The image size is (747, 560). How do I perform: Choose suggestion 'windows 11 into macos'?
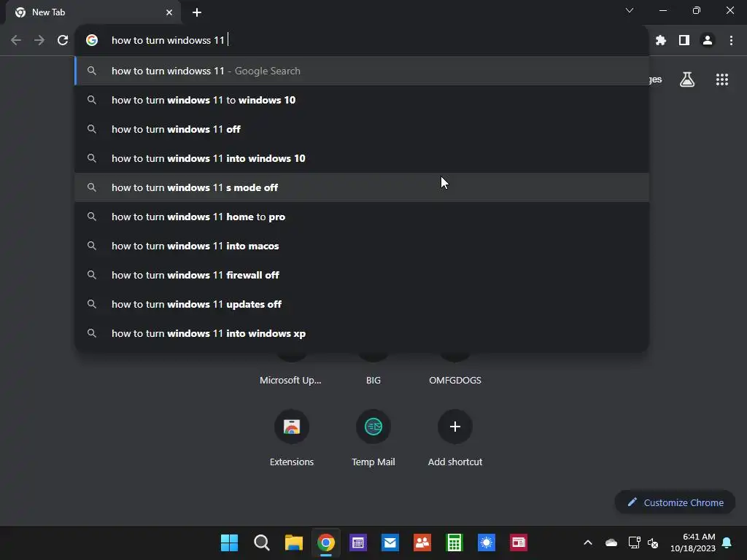362,246
